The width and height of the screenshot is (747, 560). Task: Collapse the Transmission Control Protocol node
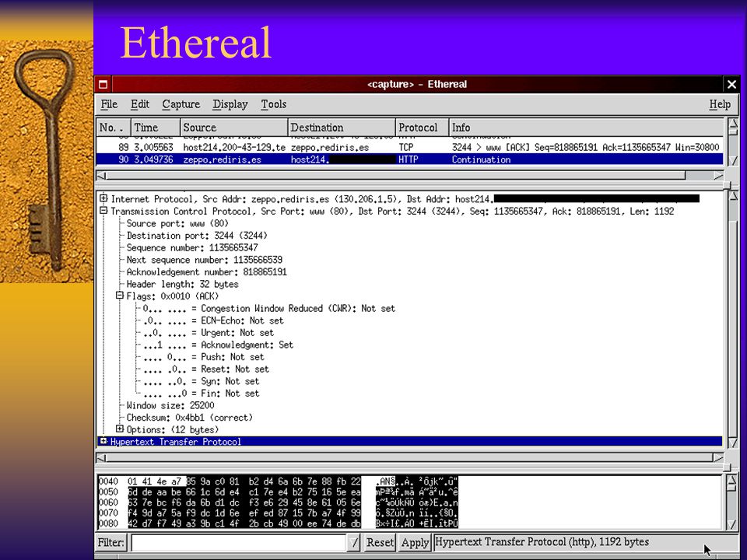point(103,211)
